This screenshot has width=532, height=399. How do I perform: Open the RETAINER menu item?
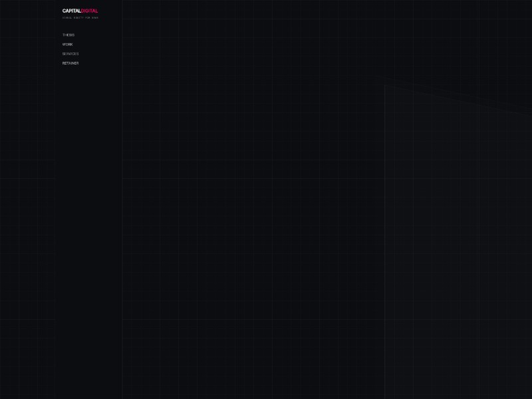70,63
